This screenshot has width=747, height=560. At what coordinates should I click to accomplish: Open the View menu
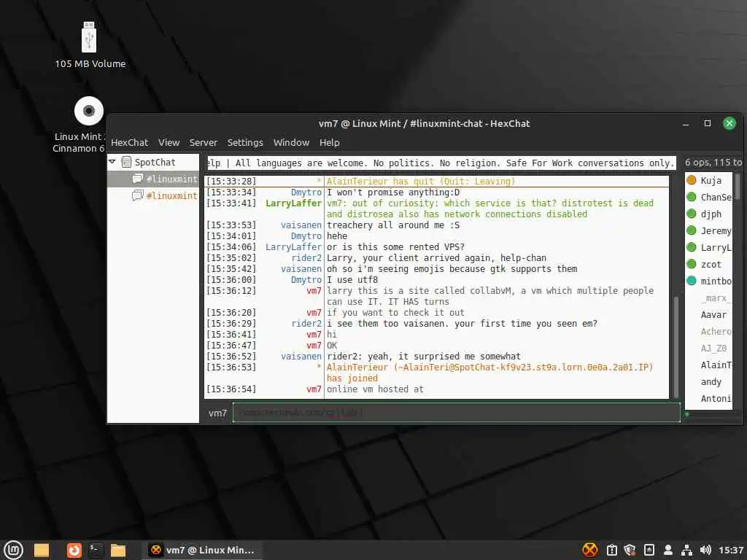click(x=169, y=142)
